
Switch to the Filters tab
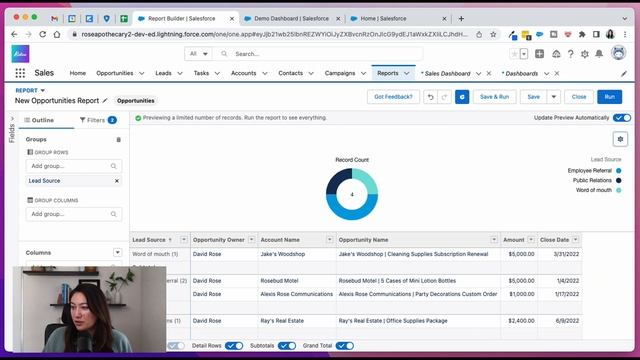(98, 120)
